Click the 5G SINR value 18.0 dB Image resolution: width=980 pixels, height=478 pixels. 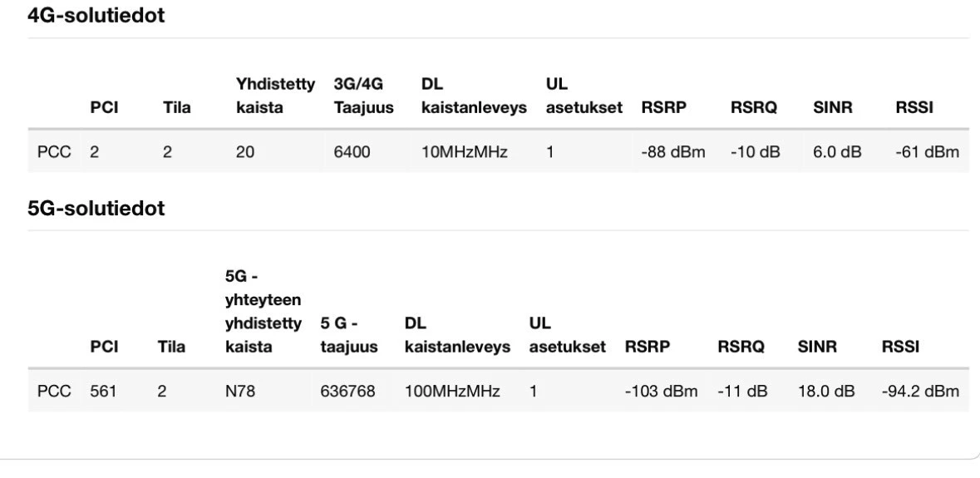tap(826, 391)
